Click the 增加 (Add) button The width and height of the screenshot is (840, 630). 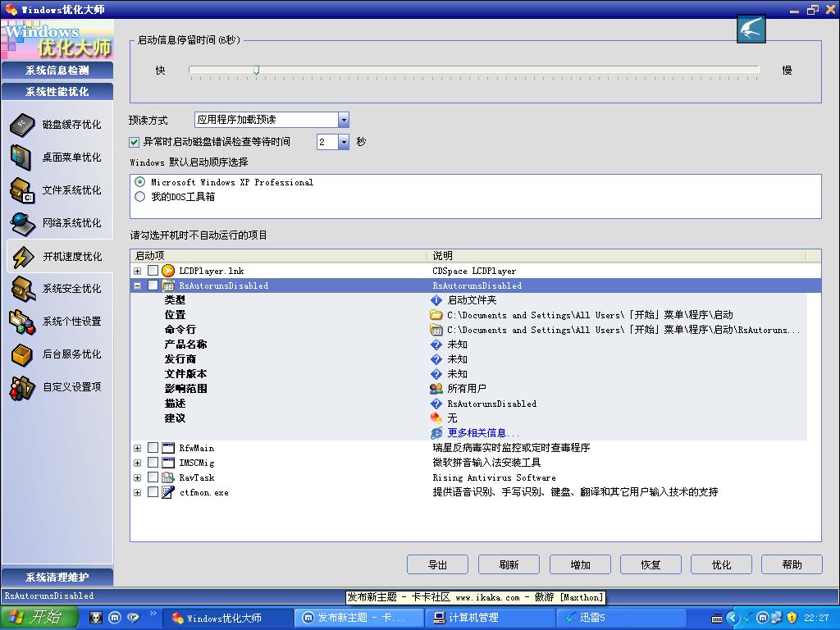pos(580,564)
